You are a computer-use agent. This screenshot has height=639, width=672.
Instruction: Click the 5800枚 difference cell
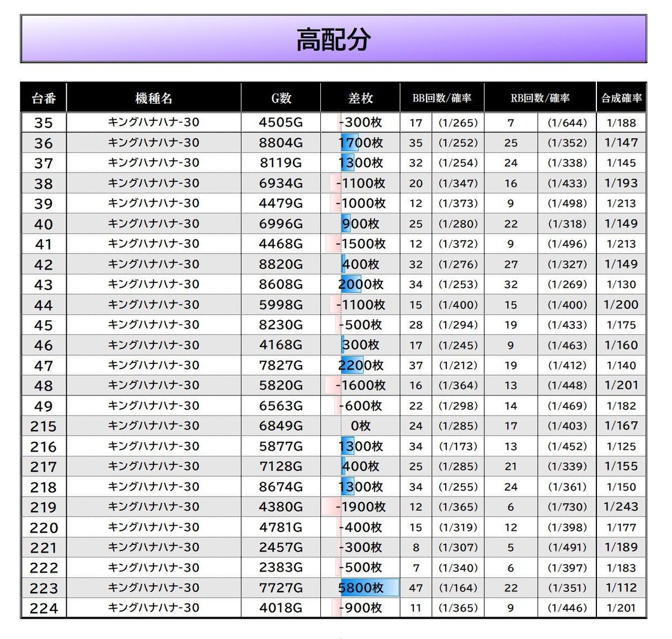tap(361, 588)
